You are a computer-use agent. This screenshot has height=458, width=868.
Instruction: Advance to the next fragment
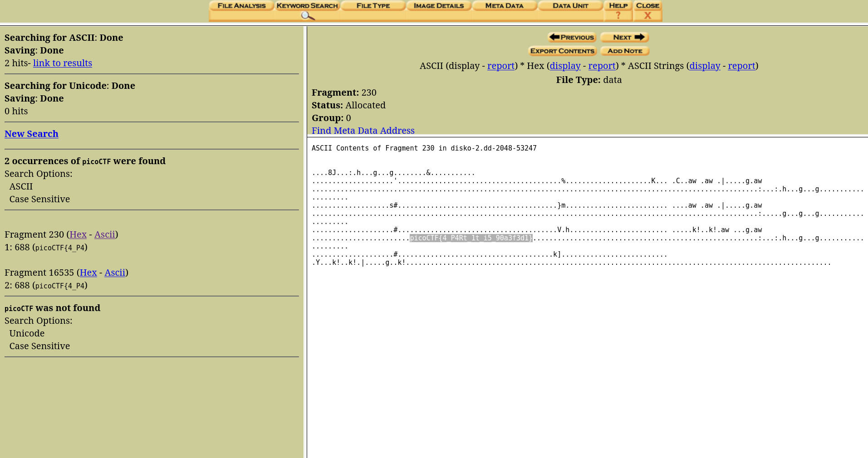click(624, 37)
